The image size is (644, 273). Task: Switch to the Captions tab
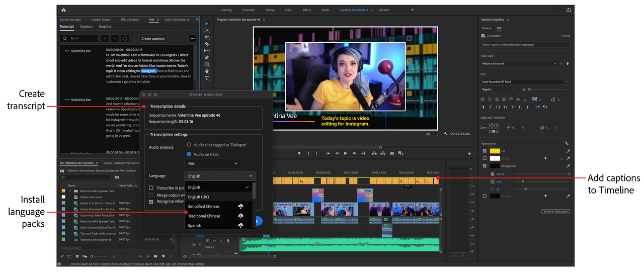click(86, 27)
